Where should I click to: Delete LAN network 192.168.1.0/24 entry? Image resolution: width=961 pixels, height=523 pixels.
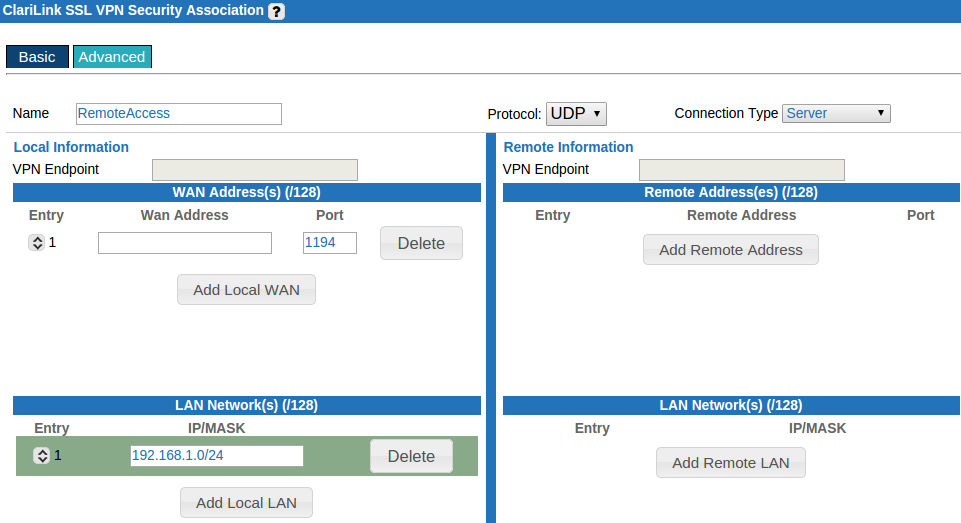[411, 456]
